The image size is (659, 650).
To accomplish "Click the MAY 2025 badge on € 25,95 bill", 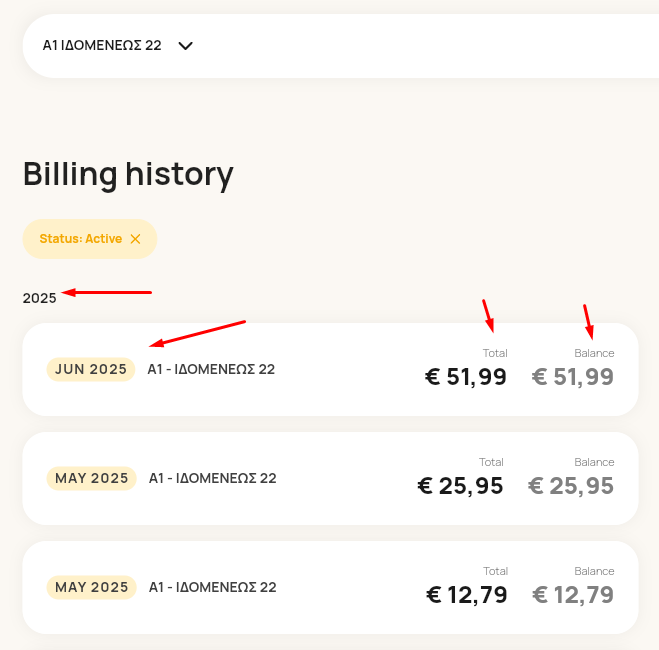I will click(x=92, y=478).
